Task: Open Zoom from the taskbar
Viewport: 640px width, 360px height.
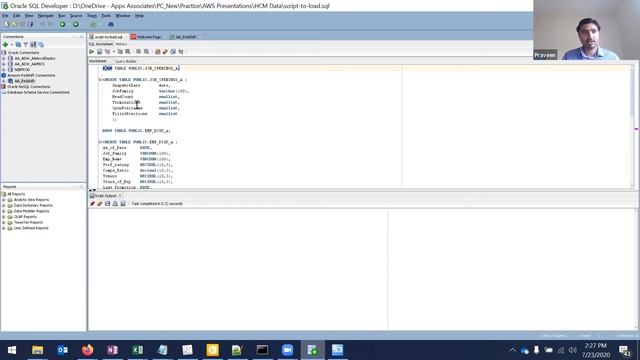Action: (287, 350)
